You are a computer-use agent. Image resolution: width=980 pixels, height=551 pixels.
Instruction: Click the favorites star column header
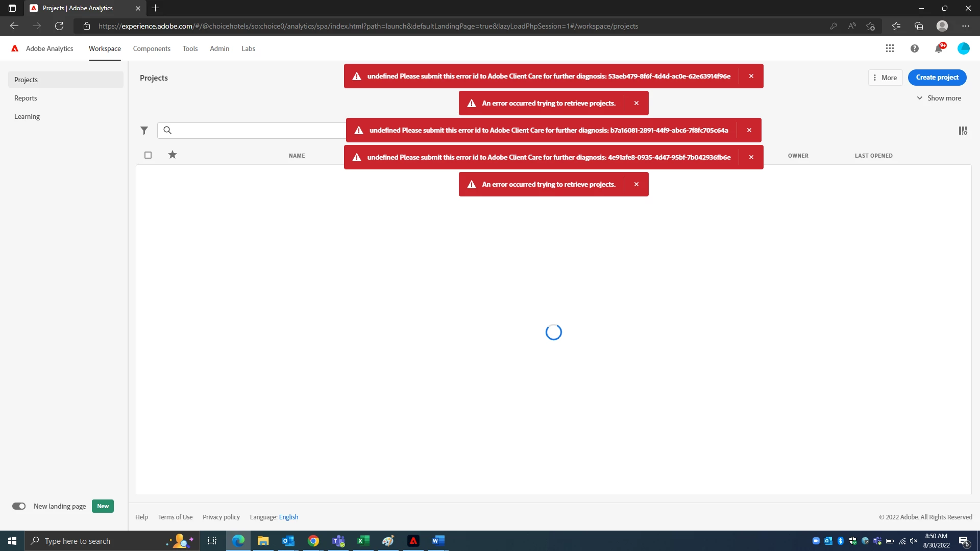pyautogui.click(x=173, y=155)
